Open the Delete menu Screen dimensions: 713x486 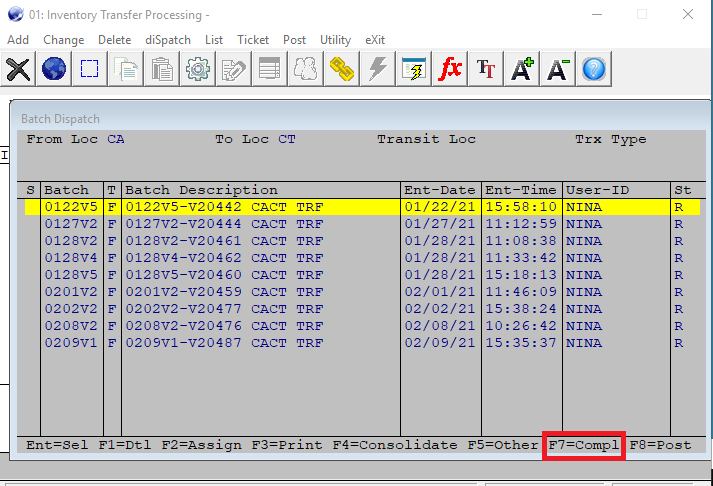click(x=115, y=40)
